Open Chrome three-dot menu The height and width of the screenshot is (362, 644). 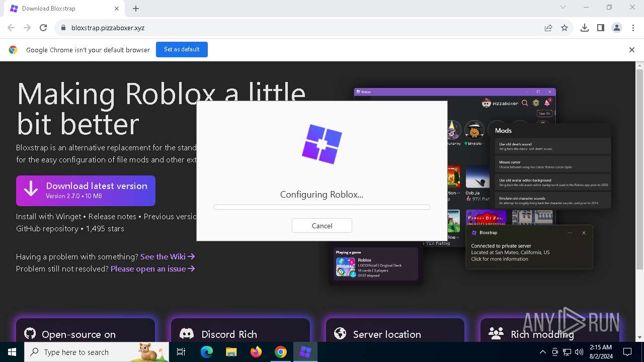coord(633,28)
